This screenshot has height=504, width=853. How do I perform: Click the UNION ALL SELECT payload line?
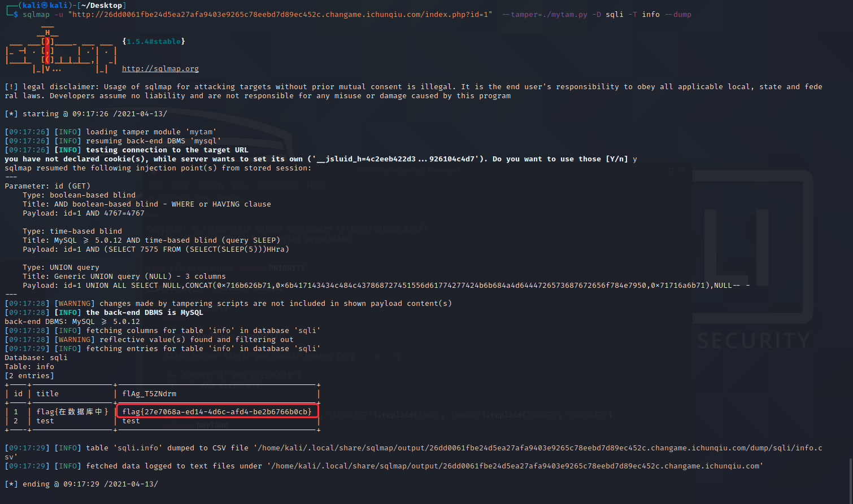386,286
